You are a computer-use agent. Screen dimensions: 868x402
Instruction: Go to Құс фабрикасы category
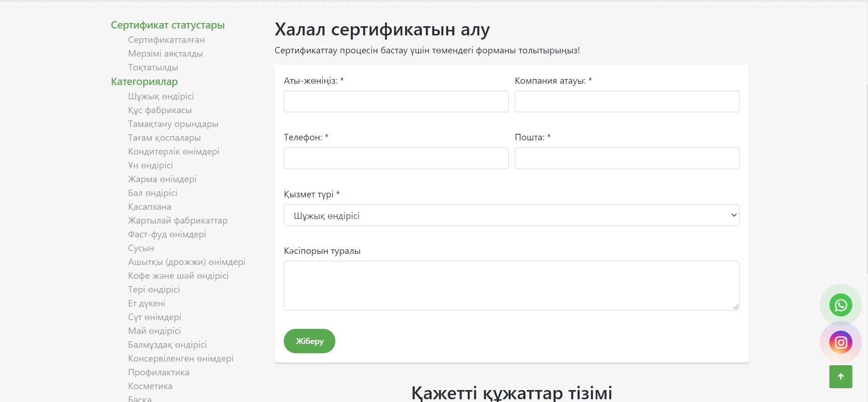tap(160, 110)
